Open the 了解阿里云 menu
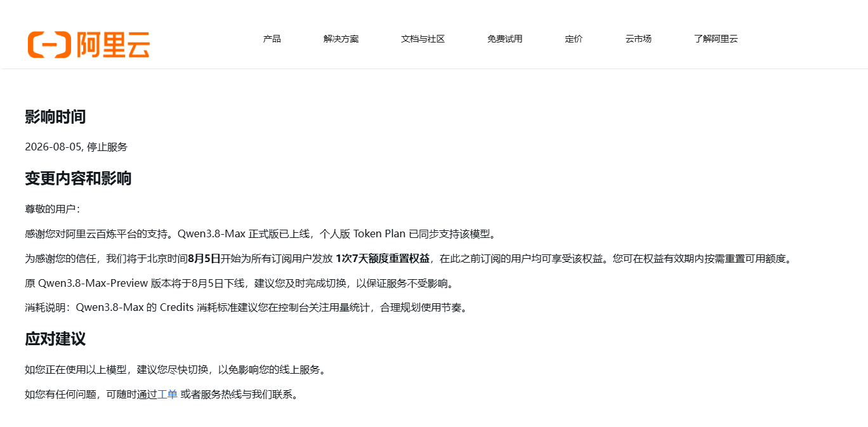Screen dimensions: 868x427 pyautogui.click(x=716, y=39)
